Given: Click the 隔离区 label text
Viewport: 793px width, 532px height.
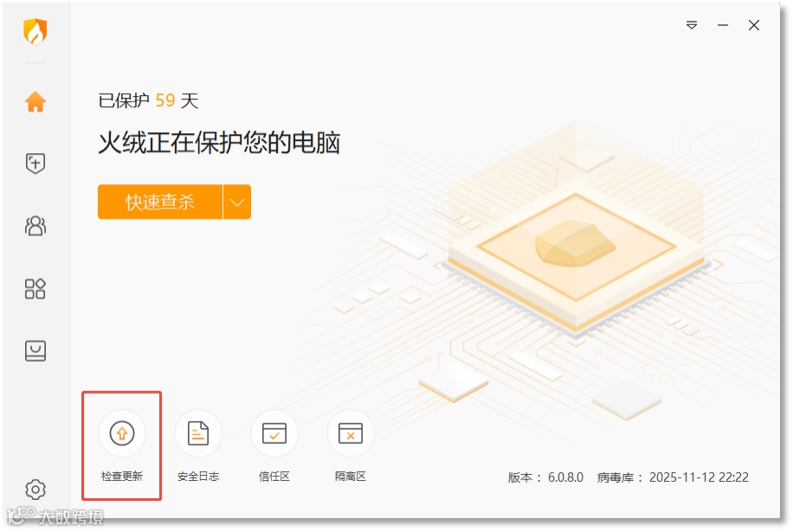Looking at the screenshot, I should [351, 477].
